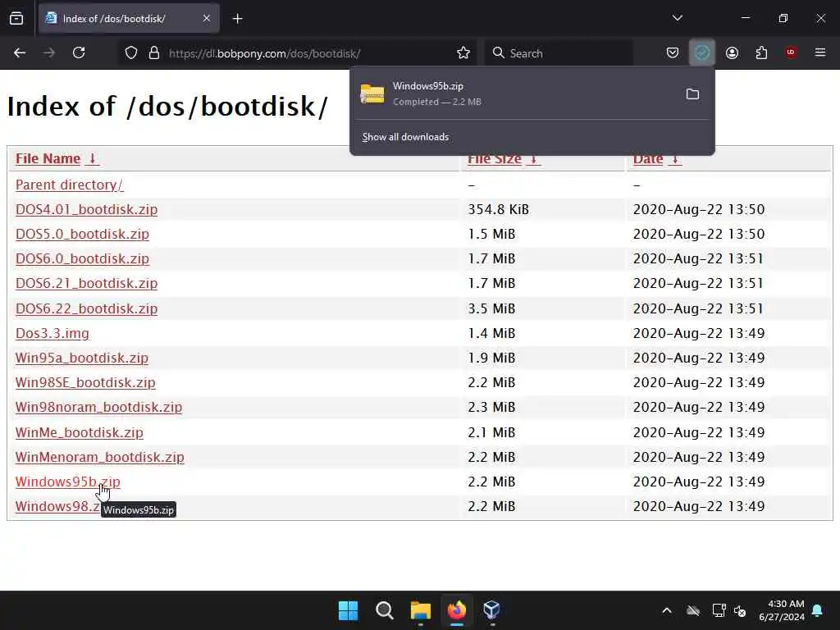
Task: Download DOS6.0_bootdisk.zip
Action: coord(82,258)
